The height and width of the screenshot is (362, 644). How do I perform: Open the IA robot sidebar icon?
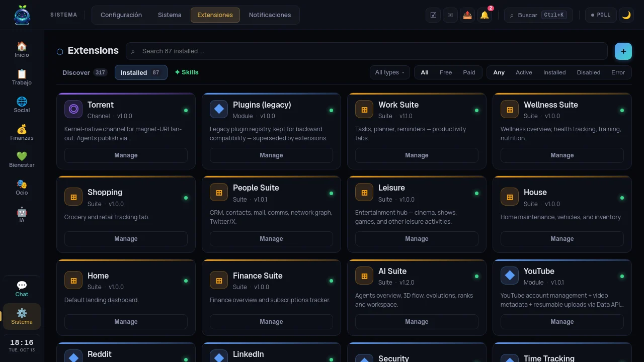(22, 215)
